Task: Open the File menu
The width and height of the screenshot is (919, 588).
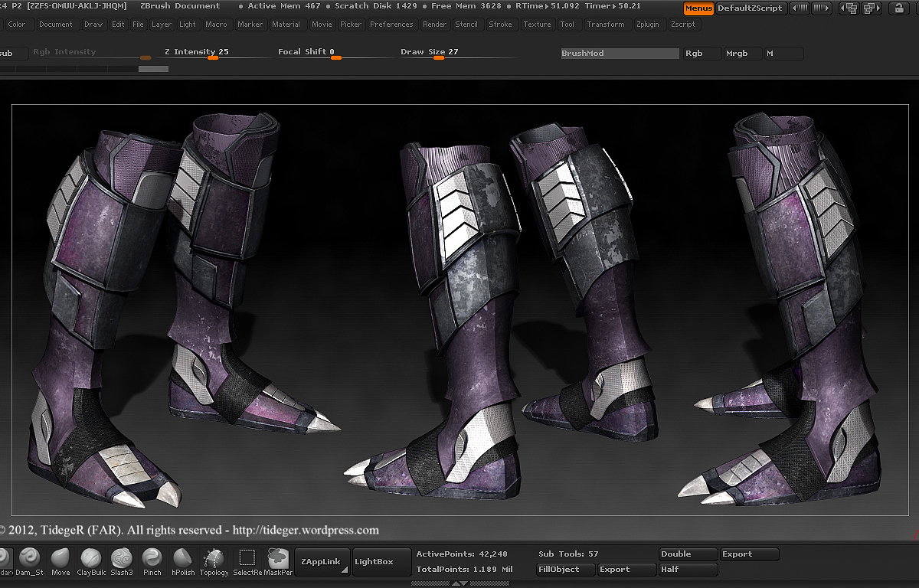Action: 138,24
